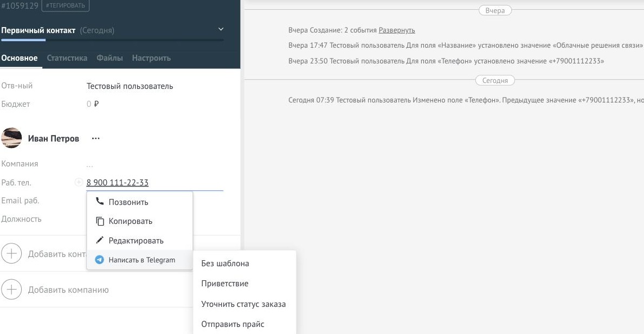Click small plus icon near Раб. тел.
The width and height of the screenshot is (644, 334).
click(x=79, y=182)
